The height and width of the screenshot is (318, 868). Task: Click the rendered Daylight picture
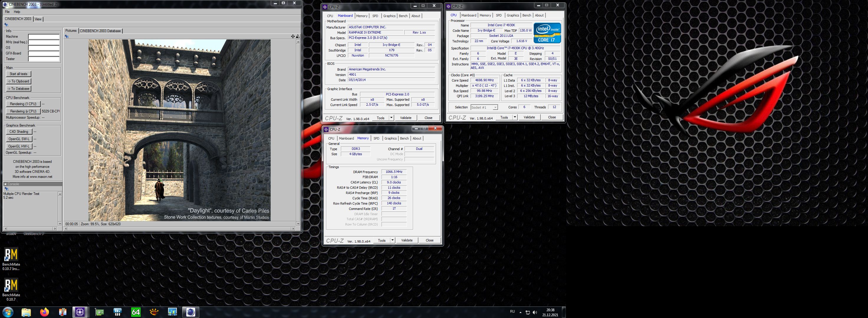point(179,130)
